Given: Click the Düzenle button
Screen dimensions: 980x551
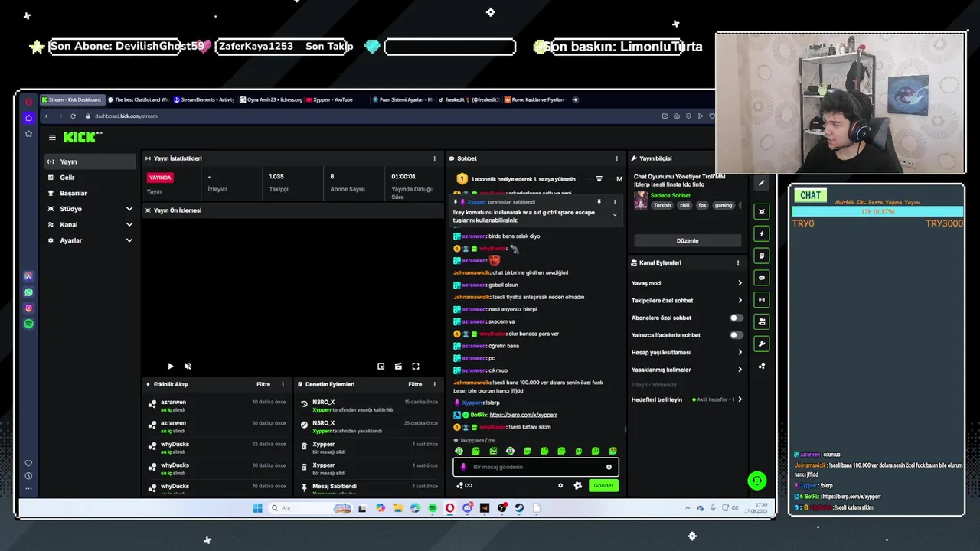Looking at the screenshot, I should (x=688, y=240).
